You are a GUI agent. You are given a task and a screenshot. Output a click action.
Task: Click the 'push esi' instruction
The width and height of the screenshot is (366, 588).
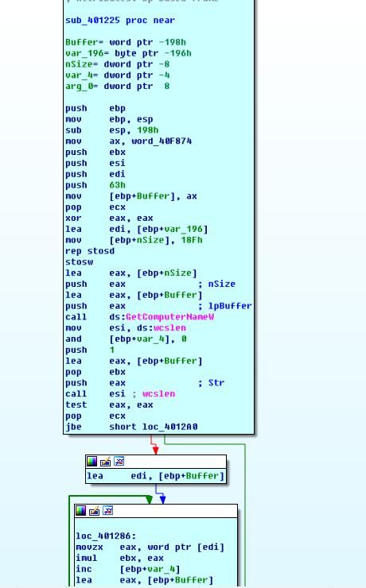(x=95, y=163)
